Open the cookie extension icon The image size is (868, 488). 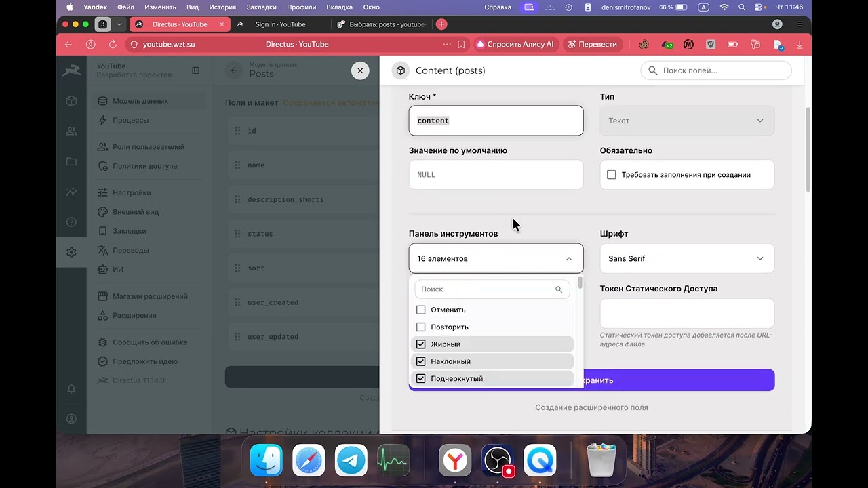point(644,44)
